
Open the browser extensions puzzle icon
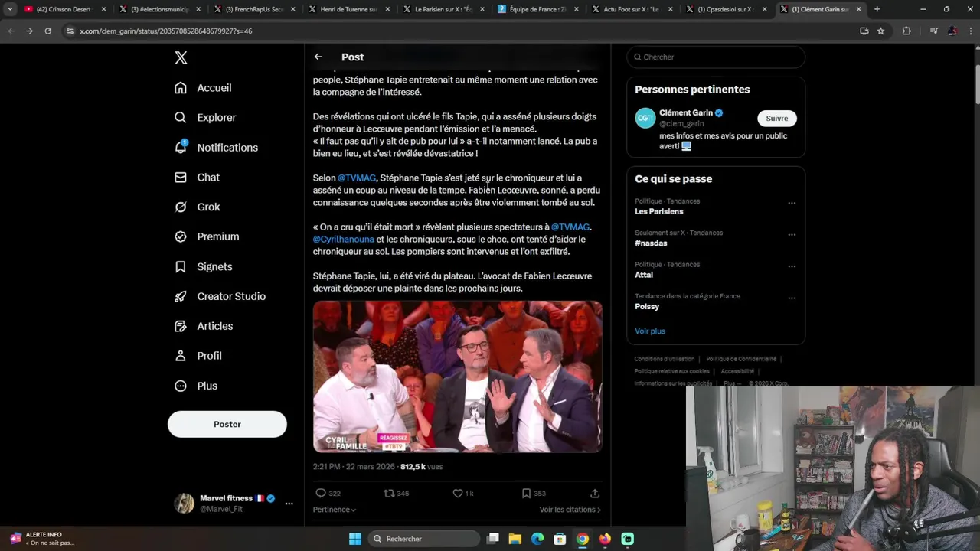(x=907, y=31)
